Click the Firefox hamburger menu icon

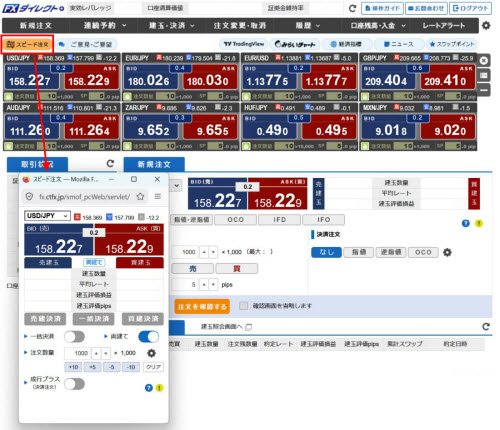[158, 196]
